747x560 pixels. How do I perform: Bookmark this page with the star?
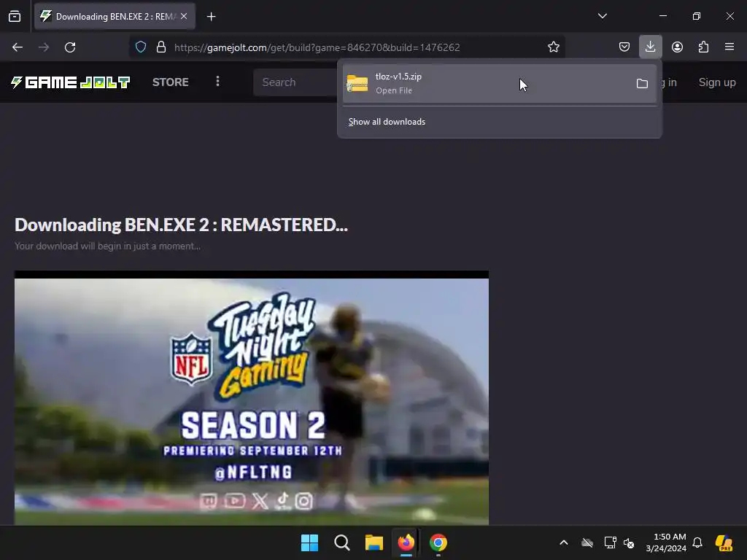click(x=553, y=47)
